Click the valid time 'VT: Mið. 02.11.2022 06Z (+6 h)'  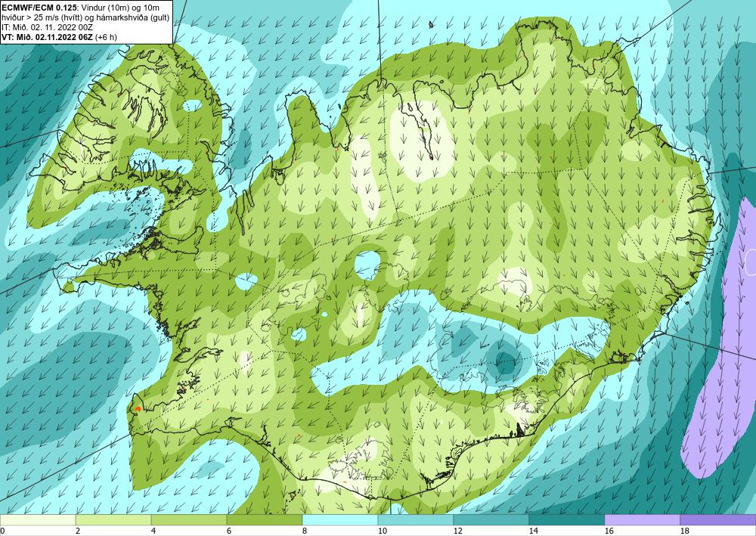pos(59,36)
